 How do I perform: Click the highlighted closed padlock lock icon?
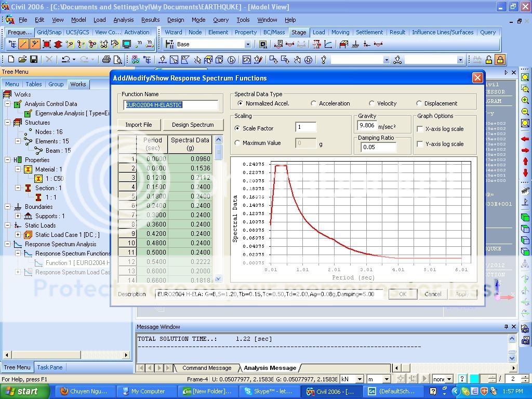pyautogui.click(x=500, y=60)
